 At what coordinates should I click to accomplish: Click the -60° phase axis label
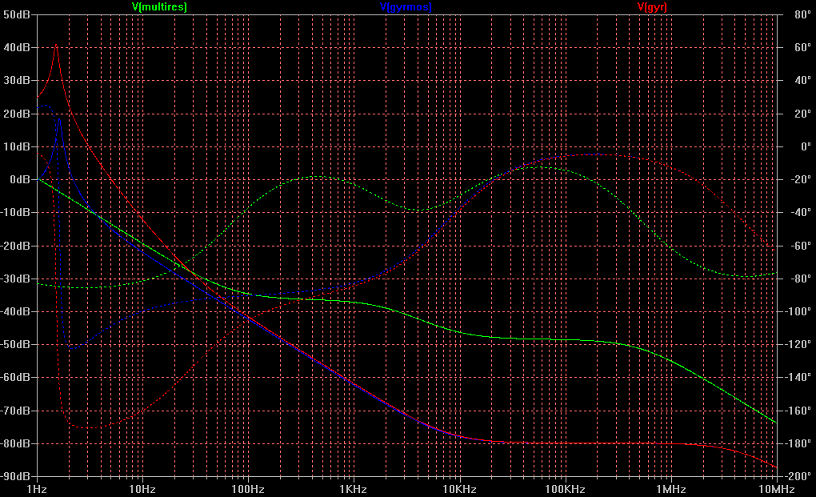click(801, 246)
